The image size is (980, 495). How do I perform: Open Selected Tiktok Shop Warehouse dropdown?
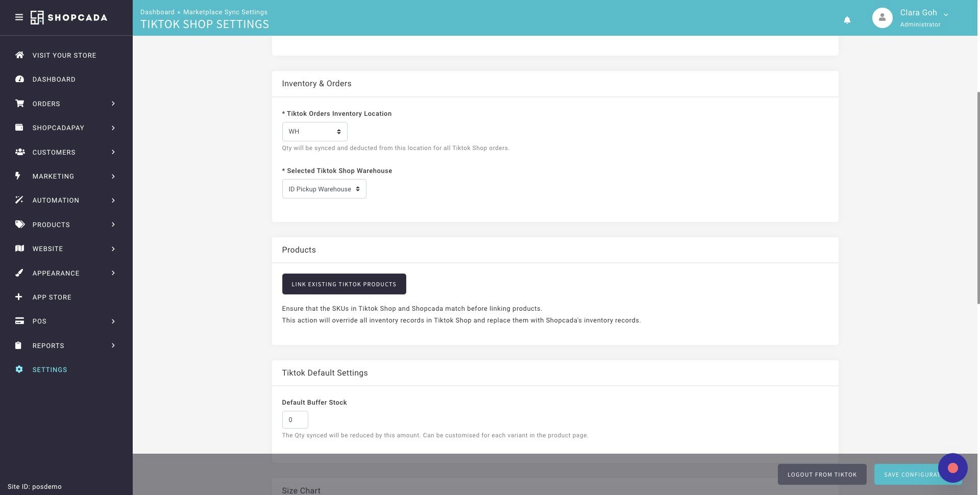click(x=324, y=189)
